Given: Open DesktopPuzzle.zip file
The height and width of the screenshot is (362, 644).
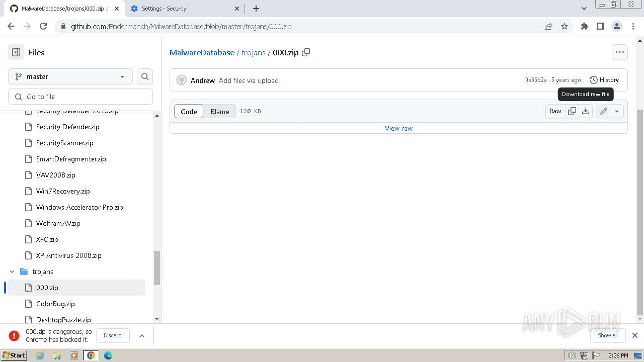Looking at the screenshot, I should tap(63, 320).
